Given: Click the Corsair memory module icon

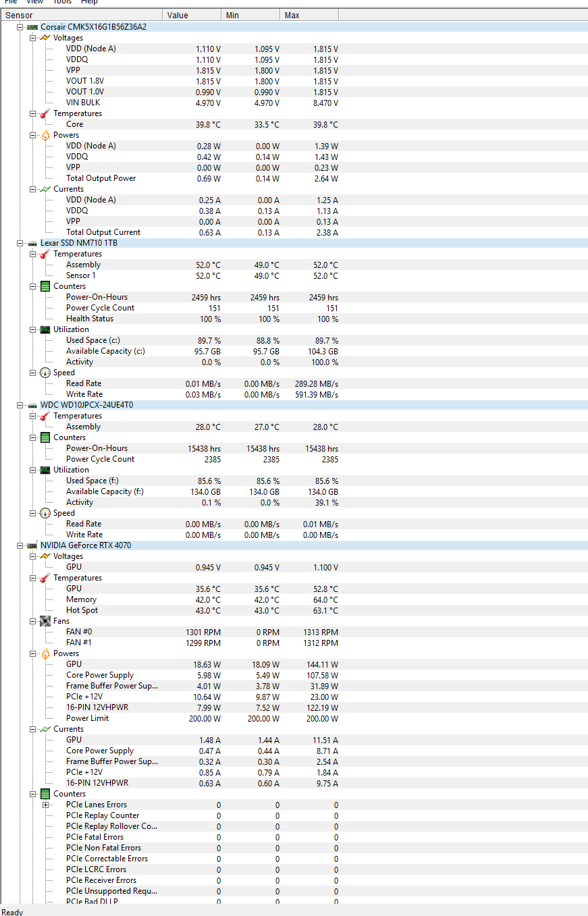Looking at the screenshot, I should [32, 27].
